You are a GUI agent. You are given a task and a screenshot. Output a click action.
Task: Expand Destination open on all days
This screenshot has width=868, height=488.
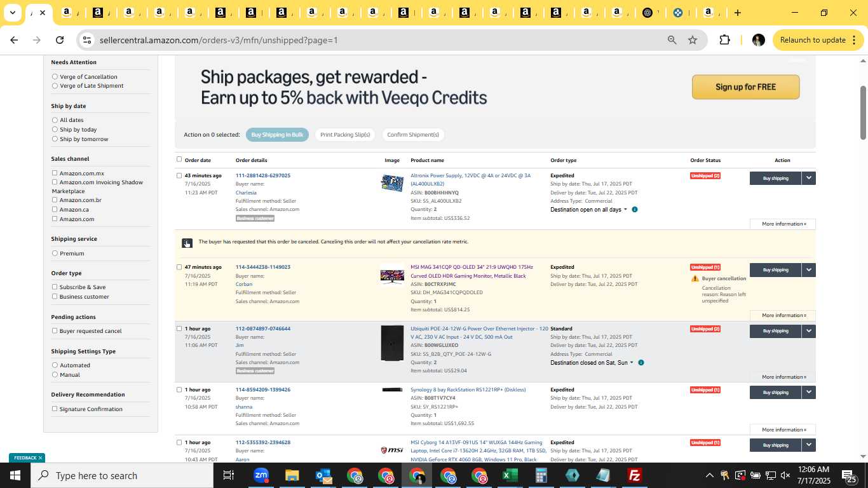coord(588,210)
